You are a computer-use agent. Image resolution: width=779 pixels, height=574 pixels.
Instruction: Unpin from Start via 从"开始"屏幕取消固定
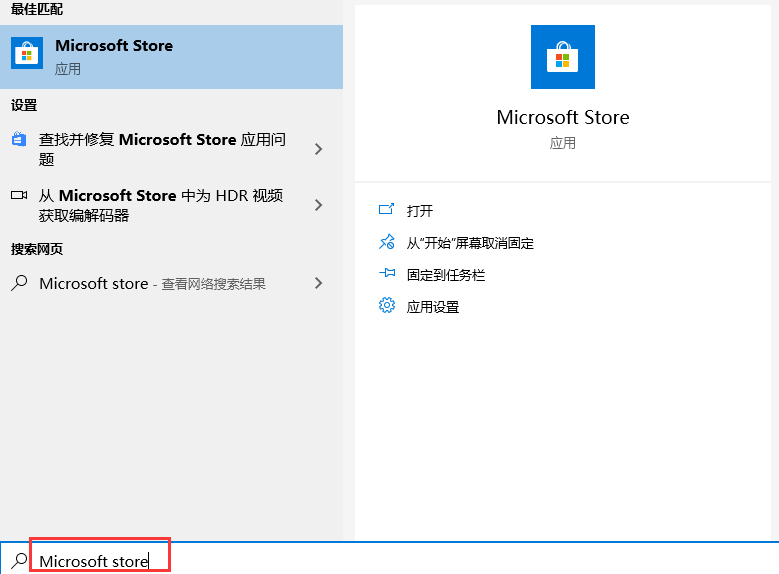[470, 243]
